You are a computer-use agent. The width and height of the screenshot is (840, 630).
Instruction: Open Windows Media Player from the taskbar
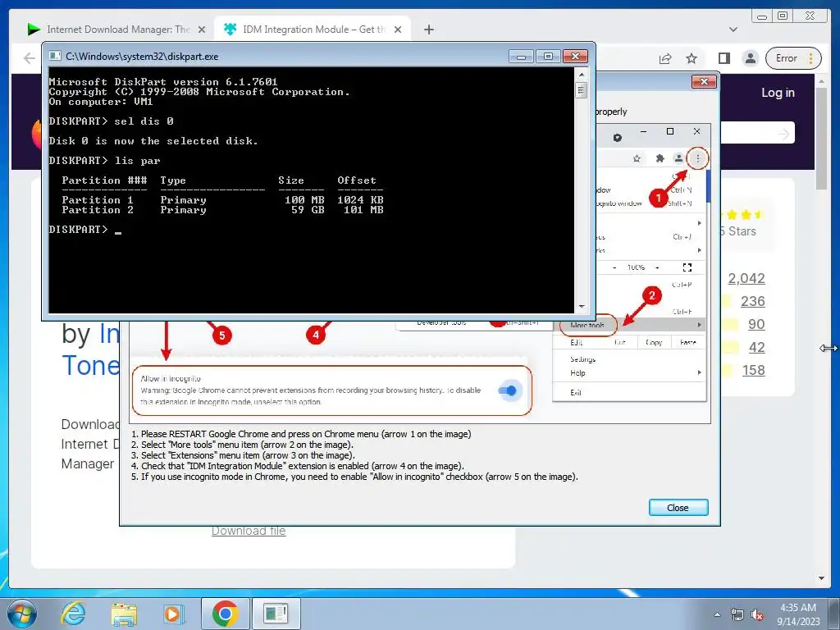pos(174,614)
